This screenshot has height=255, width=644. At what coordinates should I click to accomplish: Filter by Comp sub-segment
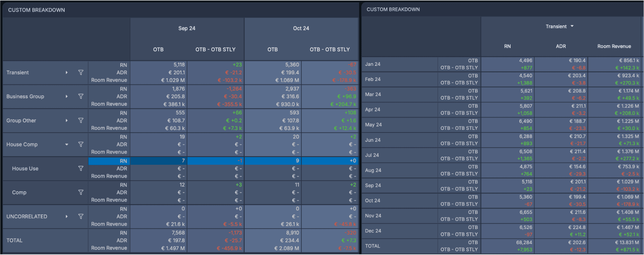click(x=81, y=192)
